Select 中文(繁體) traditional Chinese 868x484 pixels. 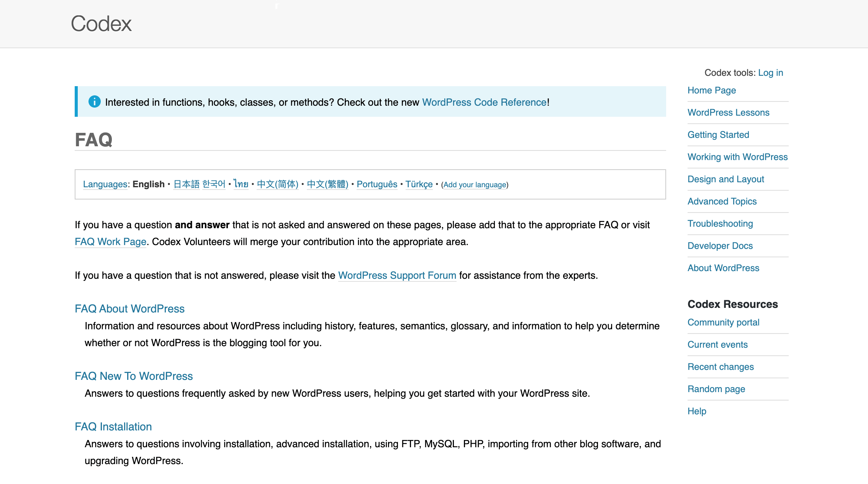point(328,184)
